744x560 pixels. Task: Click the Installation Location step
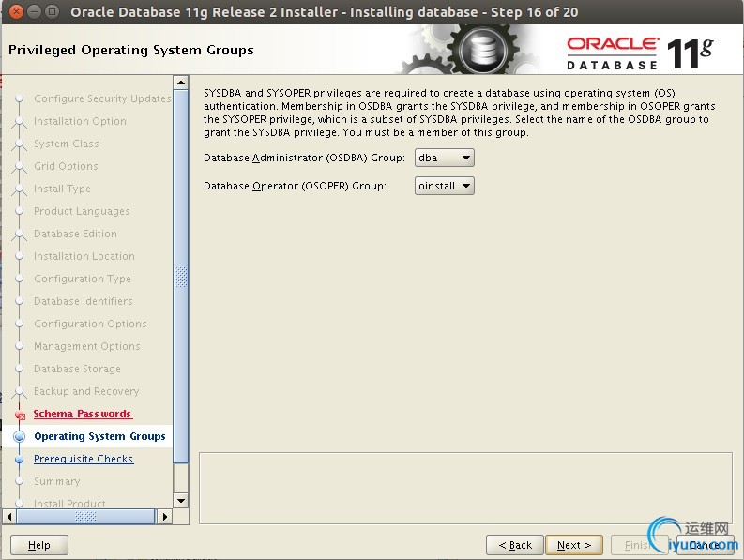(84, 256)
